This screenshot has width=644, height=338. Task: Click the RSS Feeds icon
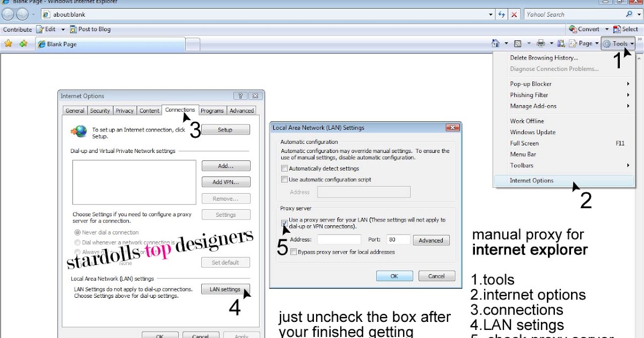(518, 44)
